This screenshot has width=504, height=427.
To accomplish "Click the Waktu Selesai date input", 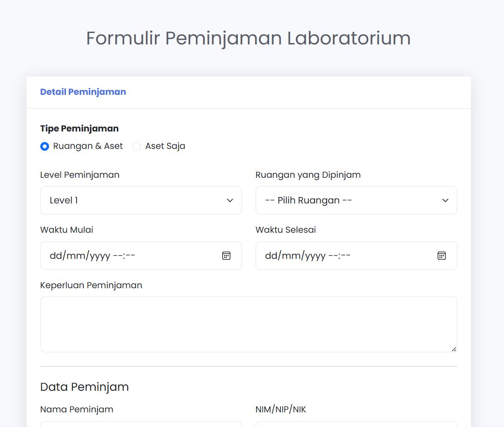I will click(330, 256).
